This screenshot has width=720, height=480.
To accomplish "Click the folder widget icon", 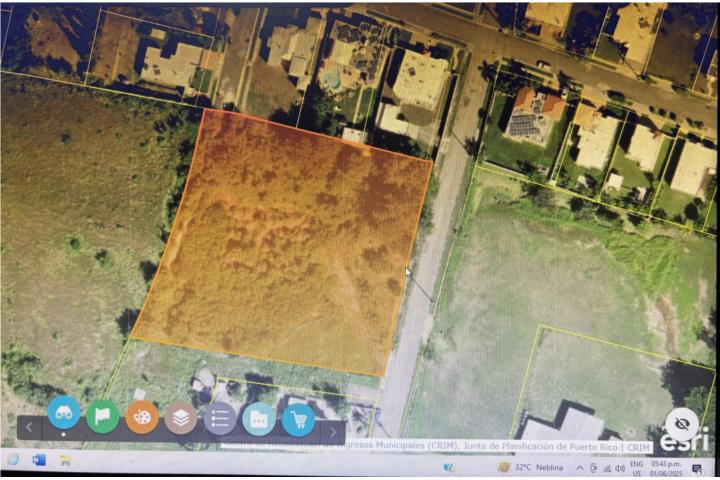I will pos(259,419).
